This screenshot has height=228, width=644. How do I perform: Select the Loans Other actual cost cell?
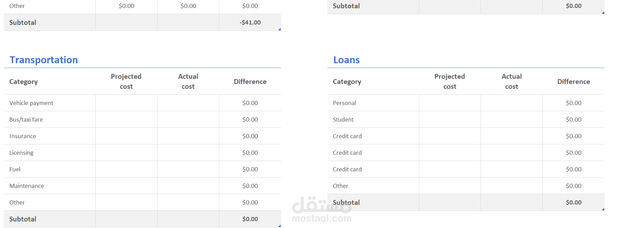(x=512, y=186)
